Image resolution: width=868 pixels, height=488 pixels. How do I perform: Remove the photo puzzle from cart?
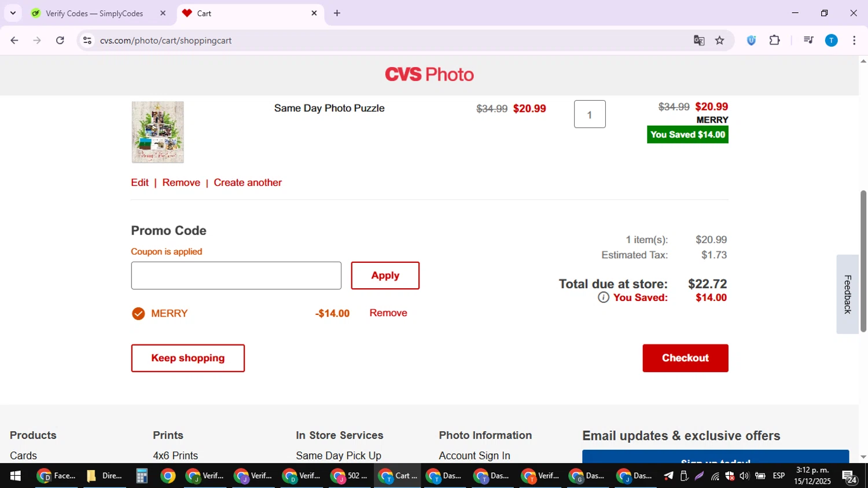click(x=181, y=182)
